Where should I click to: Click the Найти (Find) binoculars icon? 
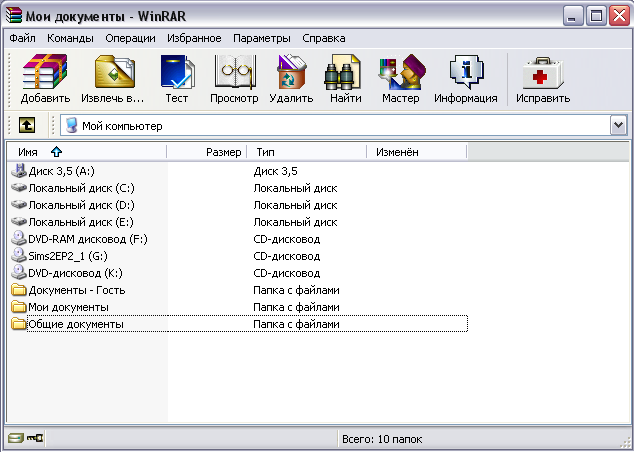[x=345, y=80]
